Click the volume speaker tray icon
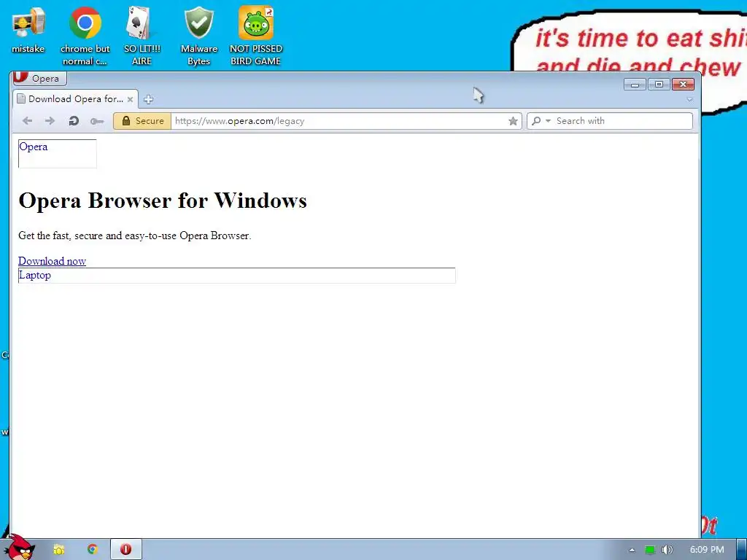747x560 pixels. (667, 550)
